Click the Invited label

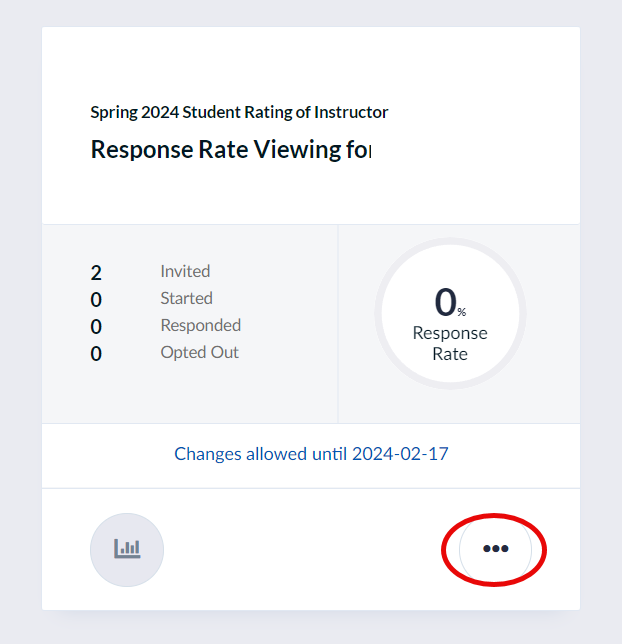coord(185,271)
